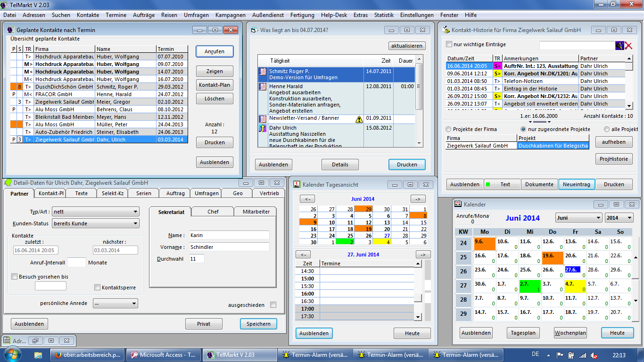The height and width of the screenshot is (362, 644).
Task: Click the warning icon on Newsletter-Versand row
Action: [x=359, y=119]
